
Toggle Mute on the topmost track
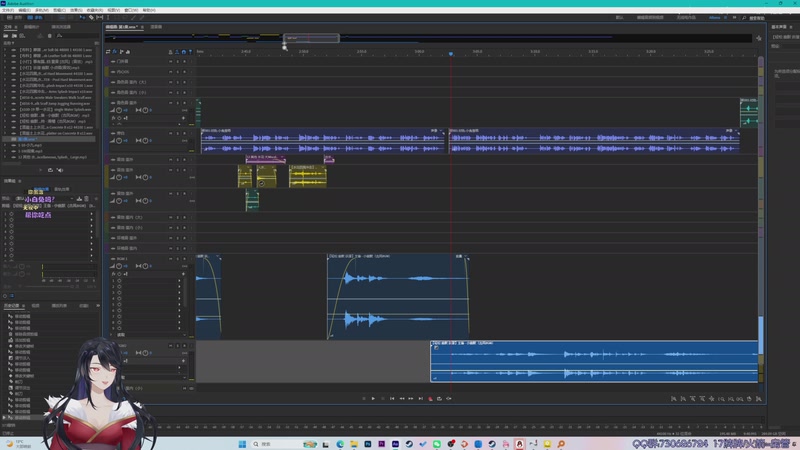click(x=171, y=61)
